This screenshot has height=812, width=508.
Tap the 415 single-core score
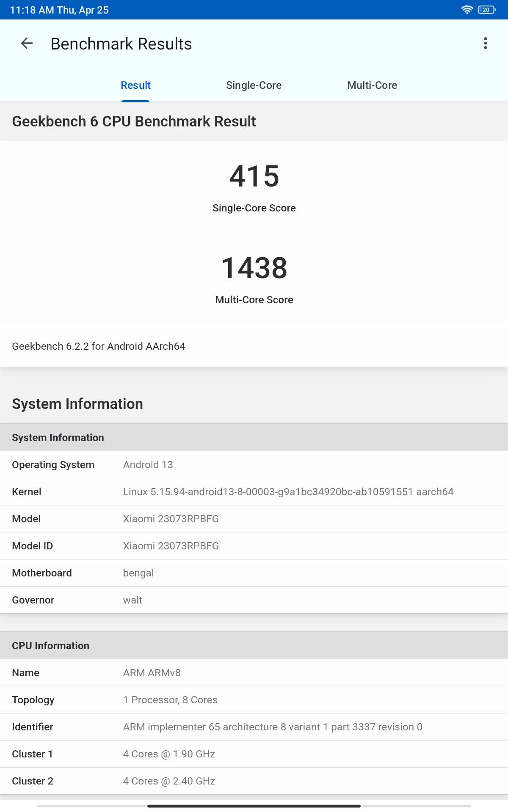point(254,176)
